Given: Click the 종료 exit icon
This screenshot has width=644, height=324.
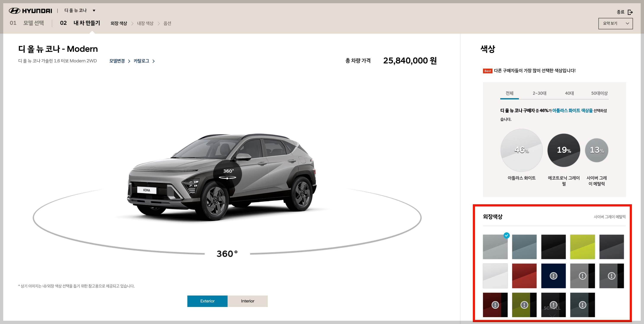Looking at the screenshot, I should pyautogui.click(x=630, y=12).
